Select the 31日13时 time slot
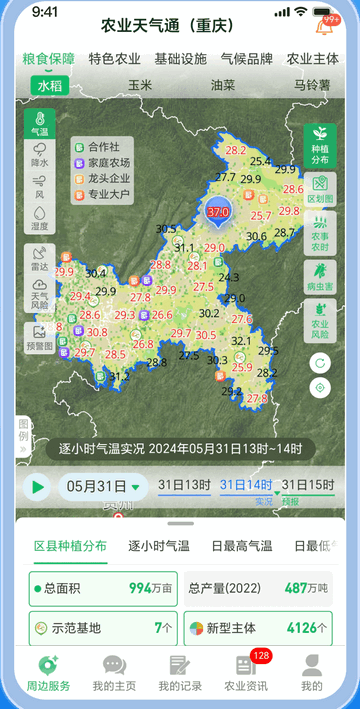The image size is (360, 709). click(x=184, y=486)
